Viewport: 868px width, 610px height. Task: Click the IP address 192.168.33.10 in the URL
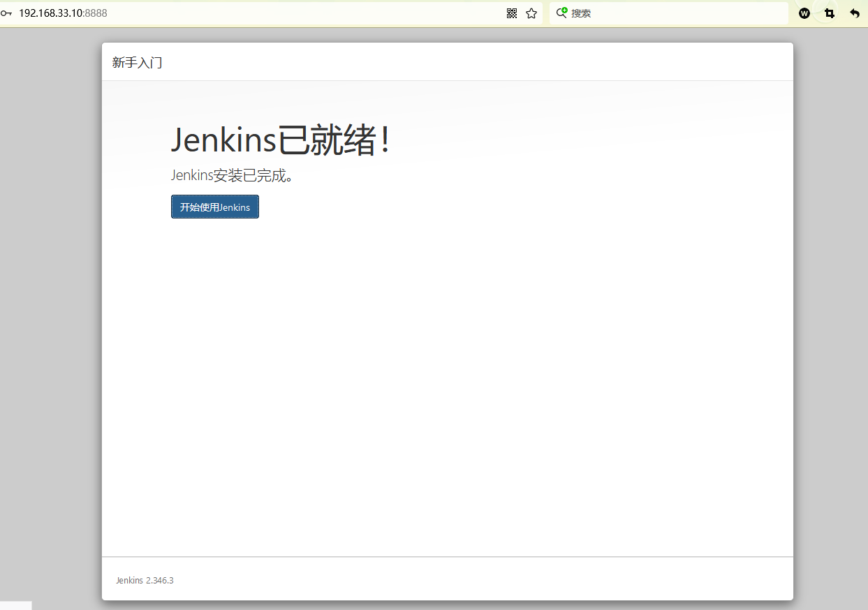(51, 13)
